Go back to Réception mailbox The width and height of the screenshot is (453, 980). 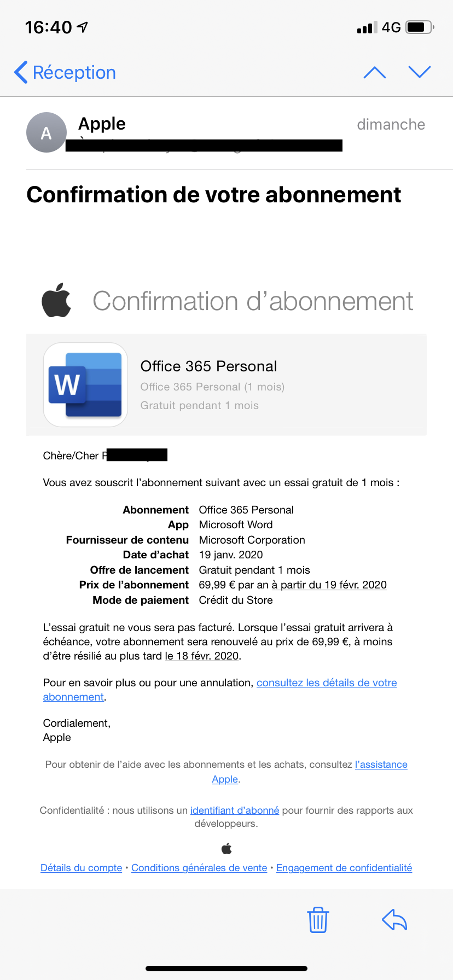pyautogui.click(x=65, y=72)
